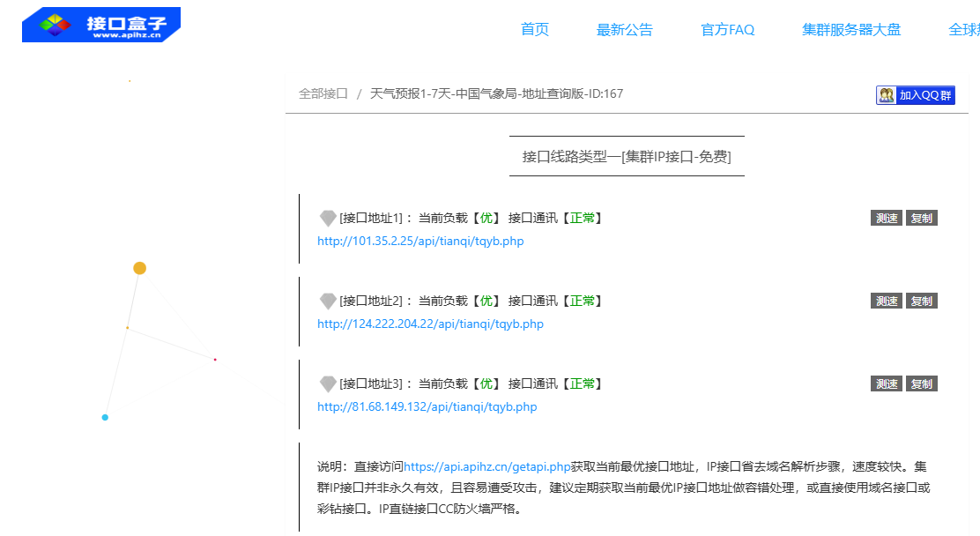Click the diamond icon beside 接口地址3
The image size is (980, 536).
click(x=328, y=384)
